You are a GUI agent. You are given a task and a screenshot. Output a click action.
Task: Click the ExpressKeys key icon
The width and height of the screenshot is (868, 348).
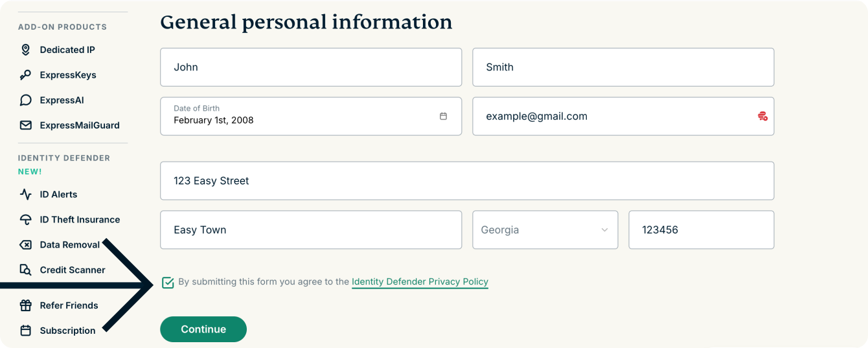click(26, 75)
